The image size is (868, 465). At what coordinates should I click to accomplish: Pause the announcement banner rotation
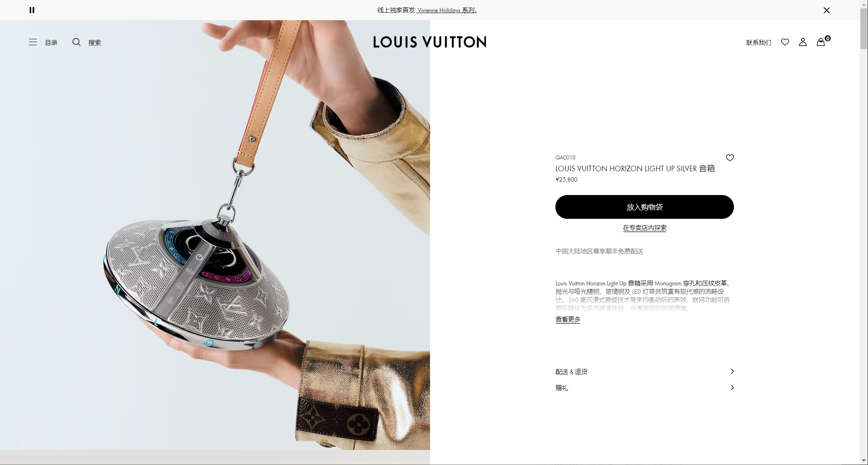click(x=32, y=10)
